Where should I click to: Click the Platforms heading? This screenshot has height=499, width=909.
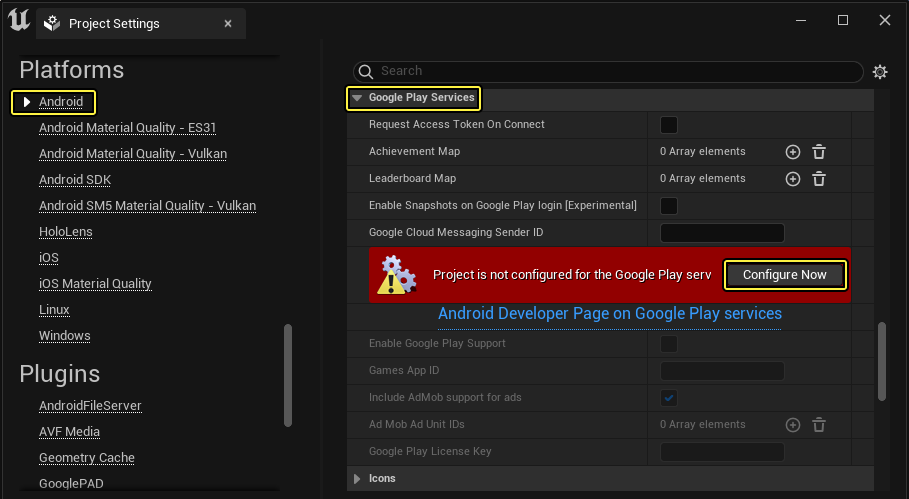coord(72,70)
